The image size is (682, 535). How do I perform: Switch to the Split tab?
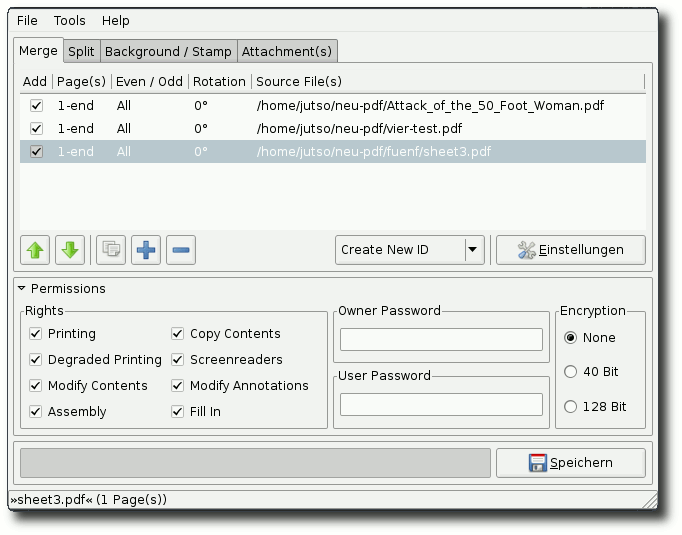coord(81,51)
